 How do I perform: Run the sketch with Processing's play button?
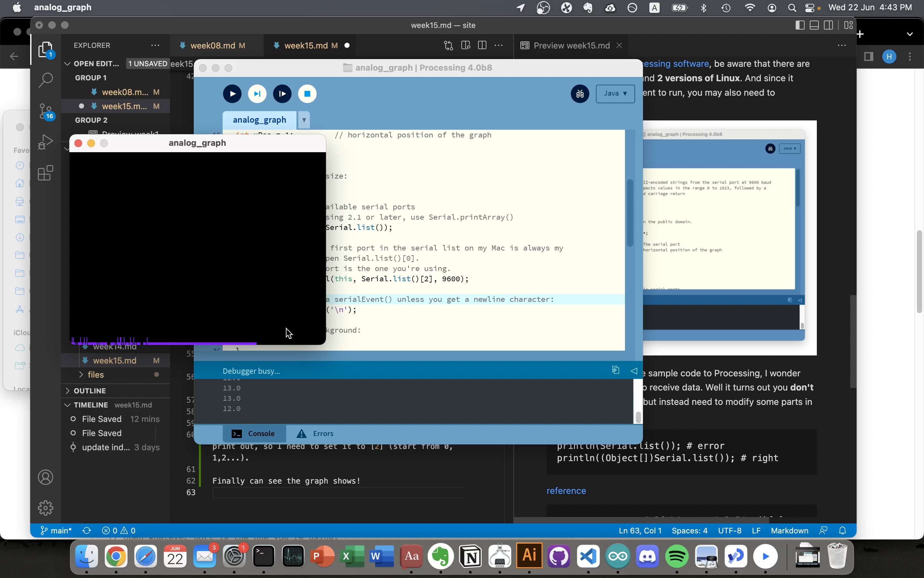(232, 94)
